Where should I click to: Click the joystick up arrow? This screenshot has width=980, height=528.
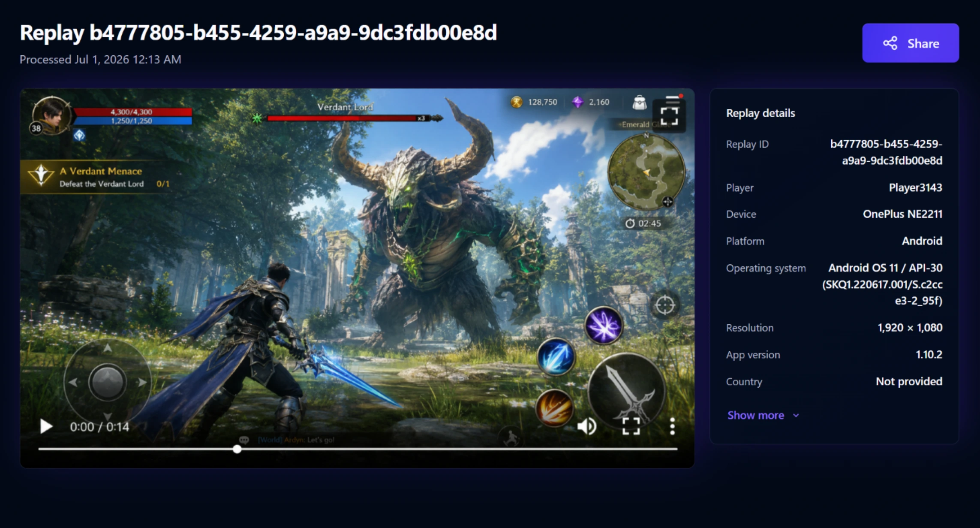[107, 348]
